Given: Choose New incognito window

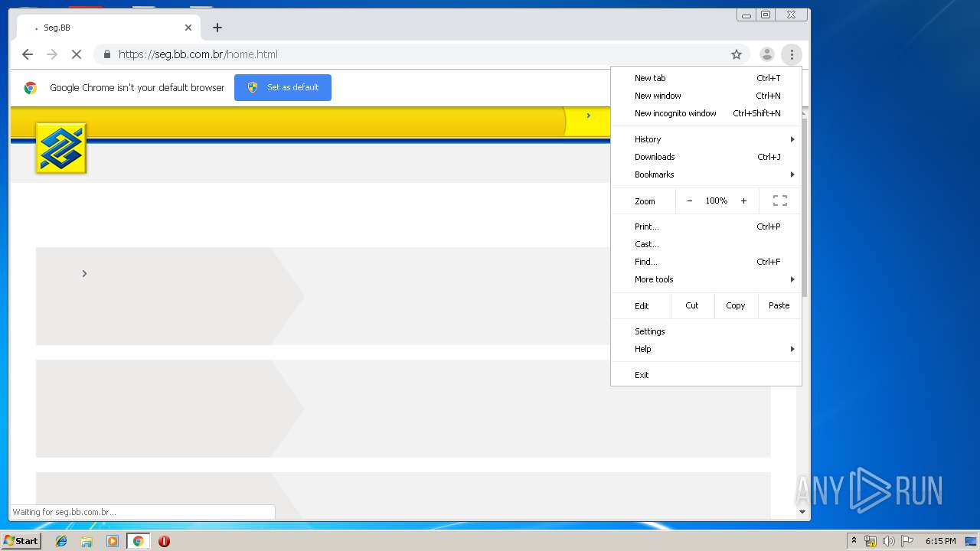Looking at the screenshot, I should (706, 113).
